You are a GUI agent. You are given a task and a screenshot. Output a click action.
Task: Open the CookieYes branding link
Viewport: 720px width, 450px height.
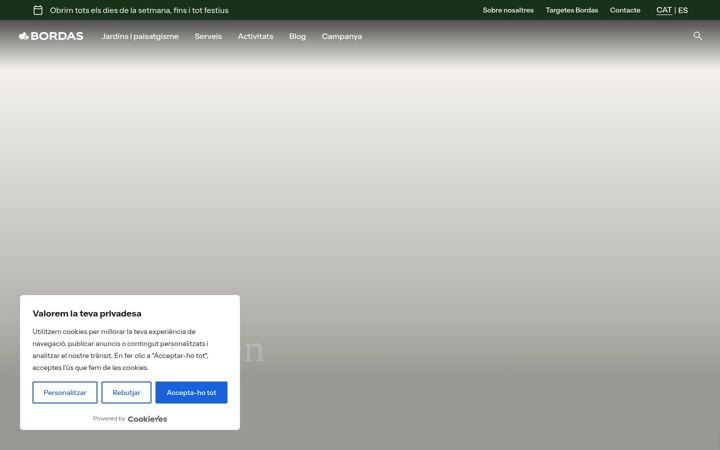coord(147,419)
